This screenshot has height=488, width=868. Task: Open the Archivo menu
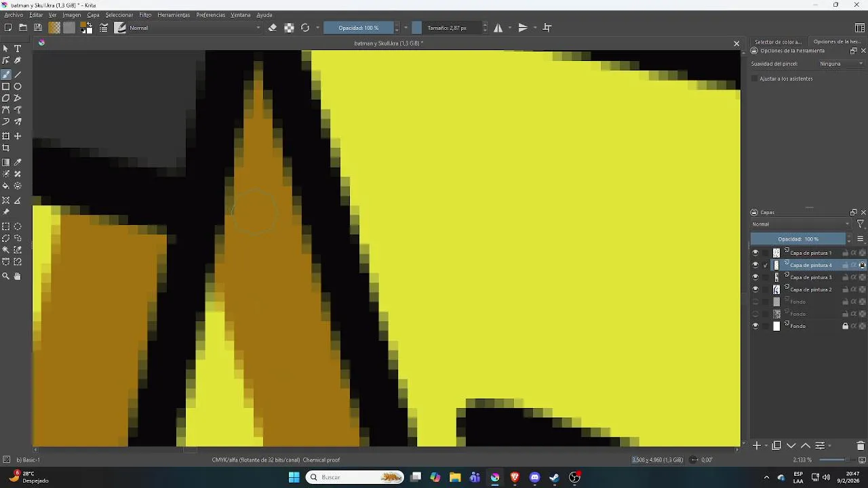point(14,15)
